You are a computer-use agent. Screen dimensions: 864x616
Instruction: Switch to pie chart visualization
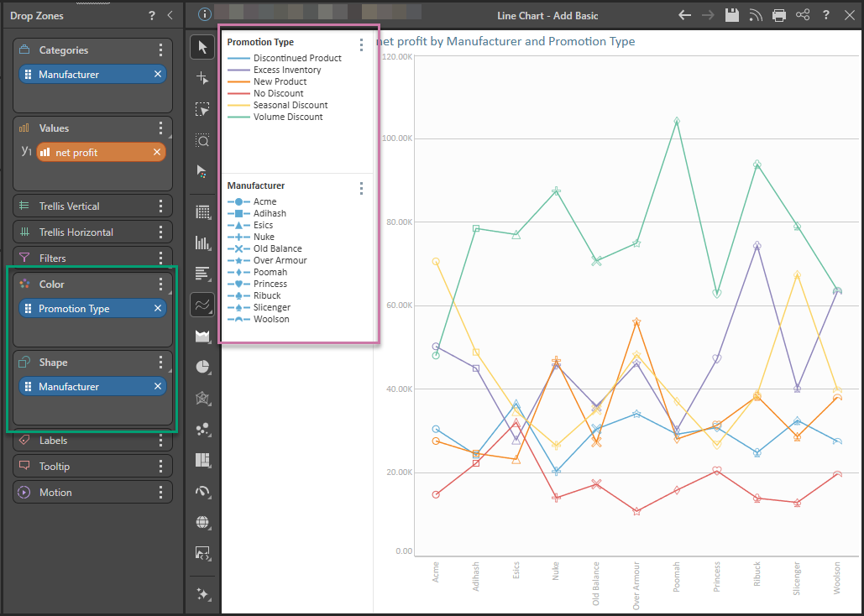coord(202,367)
